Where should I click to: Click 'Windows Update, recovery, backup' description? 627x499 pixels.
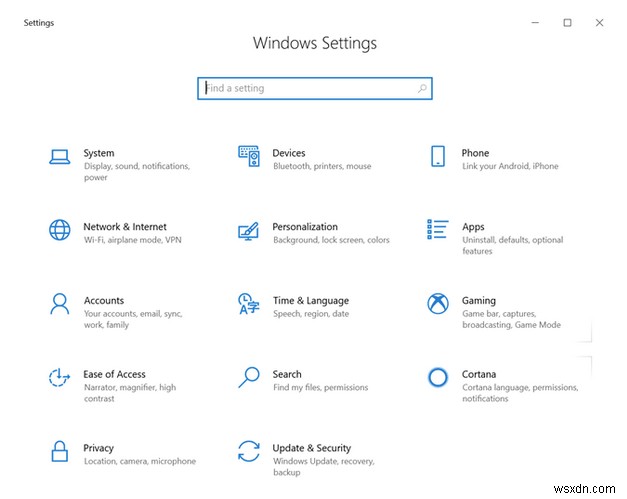point(324,467)
